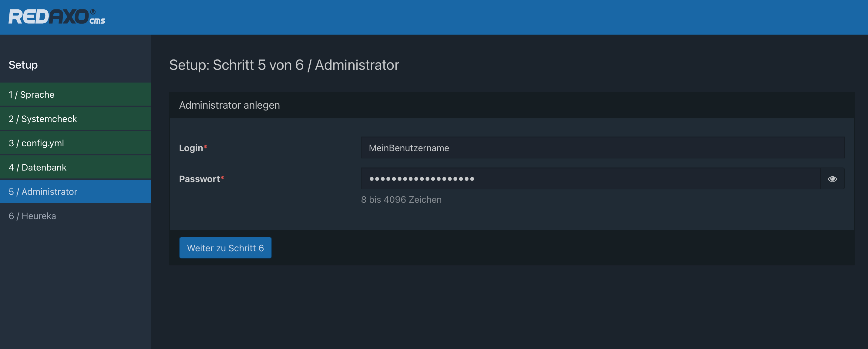Show password with the eye icon
The image size is (868, 349).
tap(832, 179)
